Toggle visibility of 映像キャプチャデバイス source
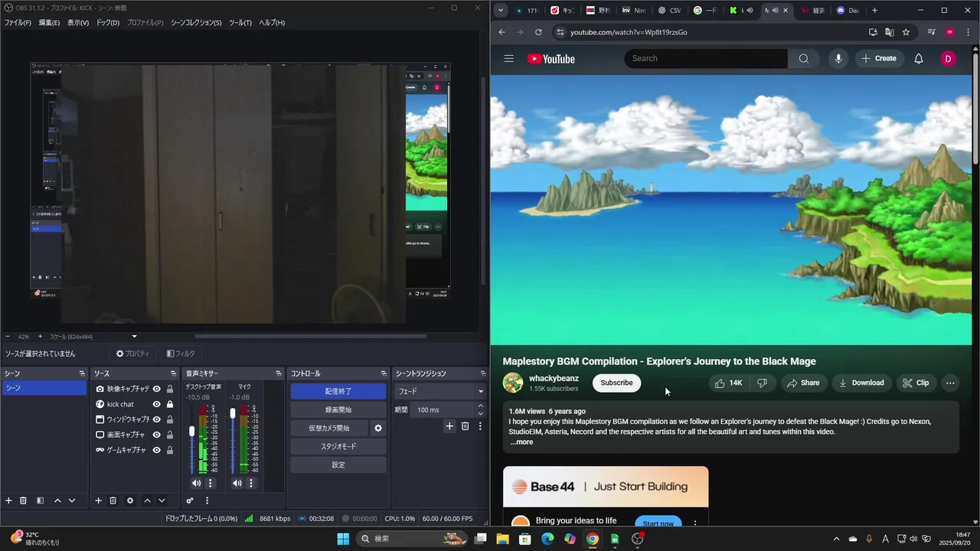The image size is (980, 551). pos(156,389)
